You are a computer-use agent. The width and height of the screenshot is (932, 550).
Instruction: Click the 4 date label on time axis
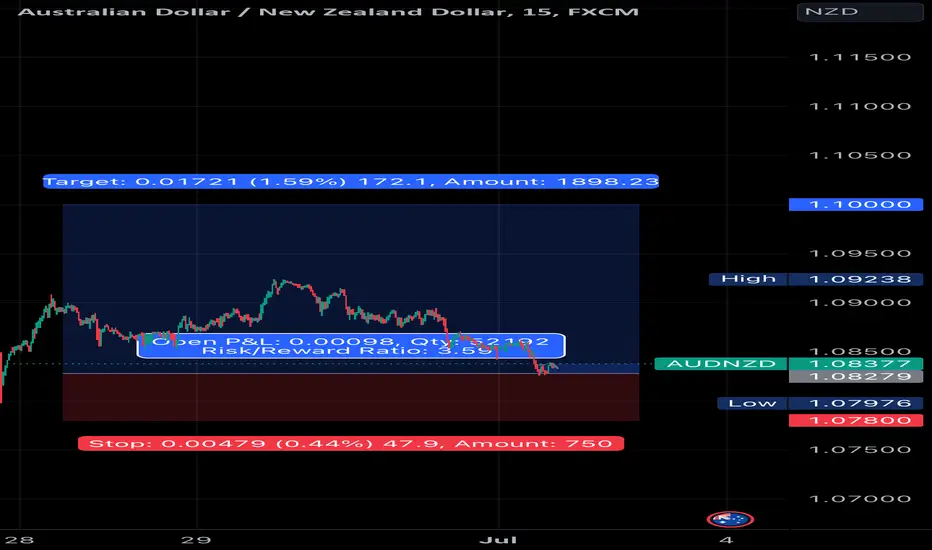pyautogui.click(x=726, y=540)
